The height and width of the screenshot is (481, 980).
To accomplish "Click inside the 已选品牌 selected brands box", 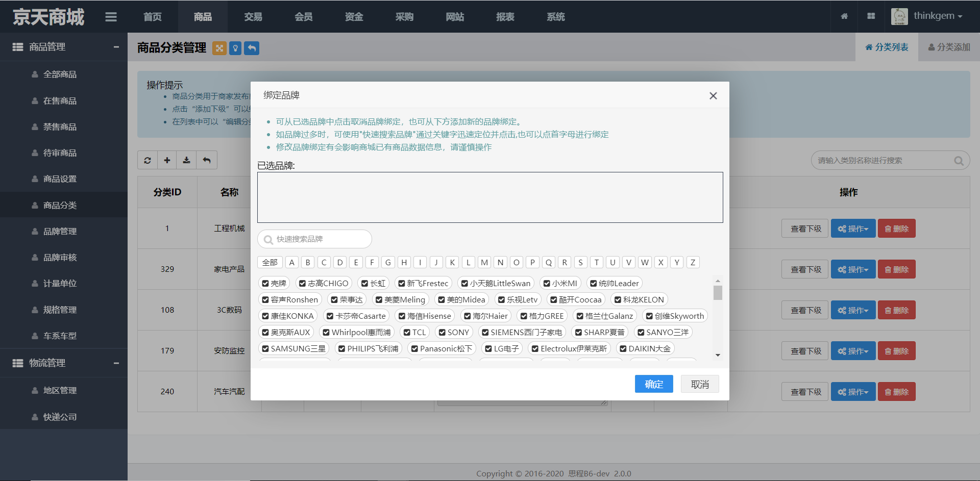I will [490, 197].
